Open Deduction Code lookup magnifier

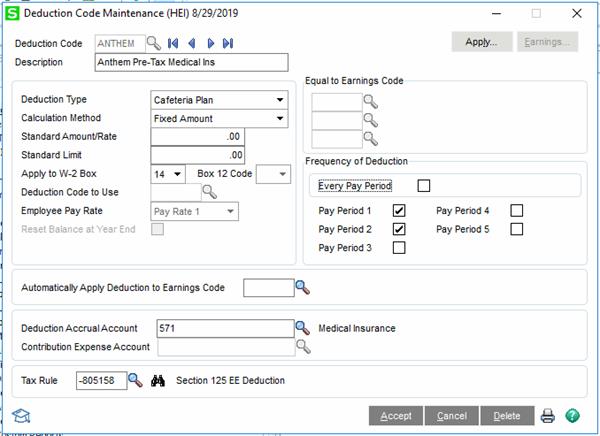click(x=154, y=43)
